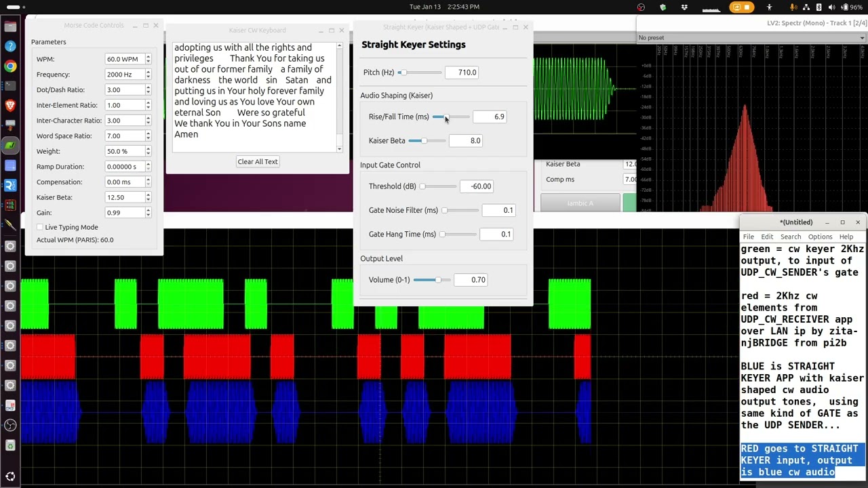Viewport: 868px width, 488px height.
Task: Click the Gate Hang Time slider
Action: click(458, 234)
